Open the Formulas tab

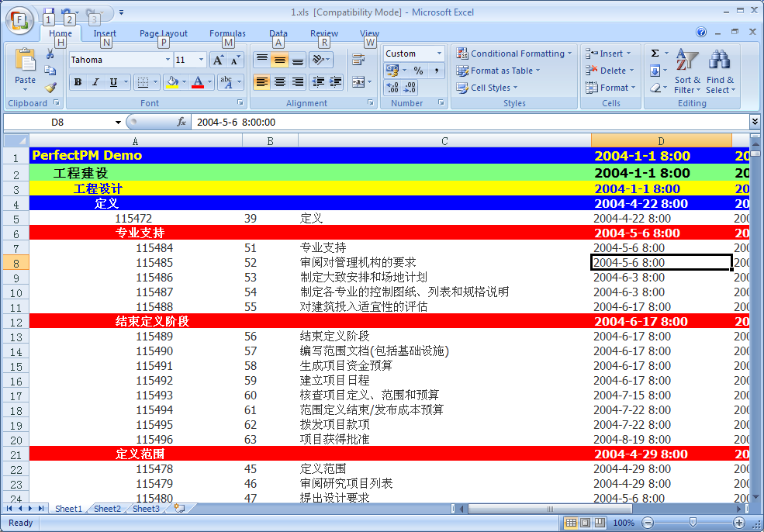tap(227, 33)
